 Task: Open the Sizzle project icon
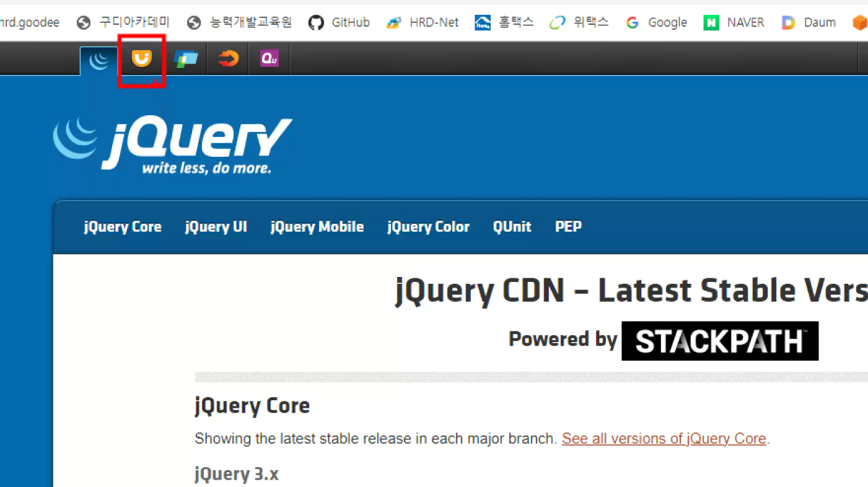coord(228,59)
